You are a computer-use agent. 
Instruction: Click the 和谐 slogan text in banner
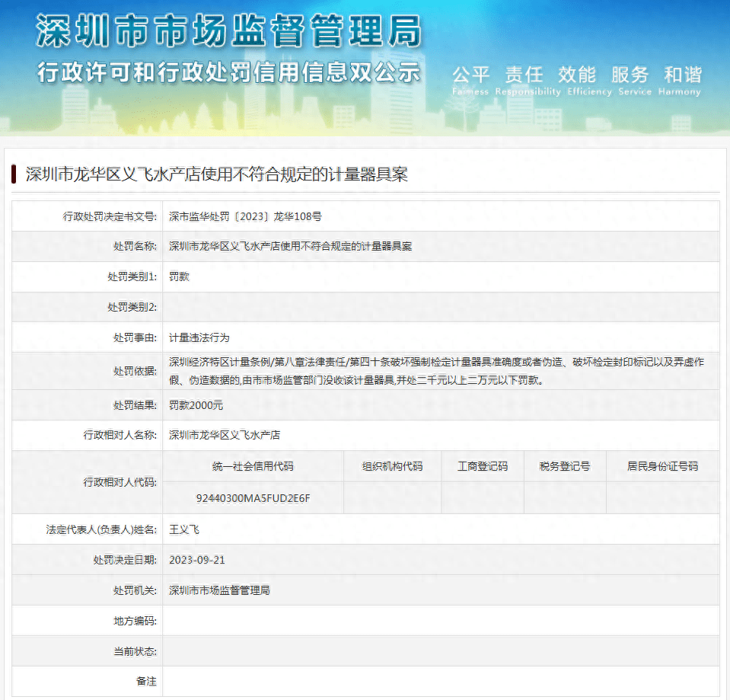tap(682, 75)
